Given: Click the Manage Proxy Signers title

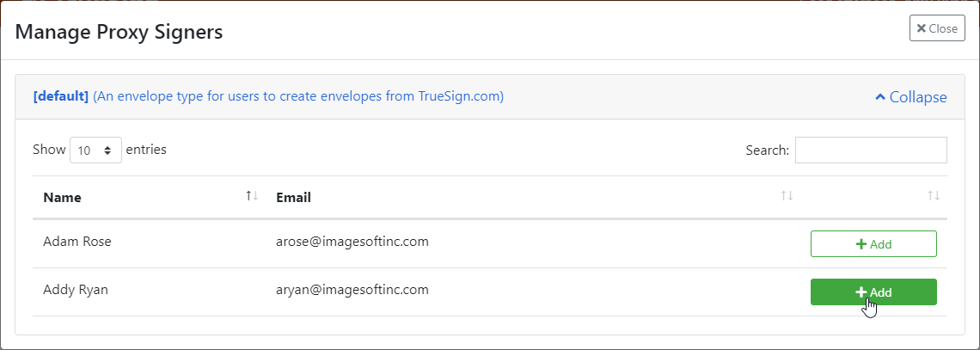Looking at the screenshot, I should pyautogui.click(x=119, y=31).
